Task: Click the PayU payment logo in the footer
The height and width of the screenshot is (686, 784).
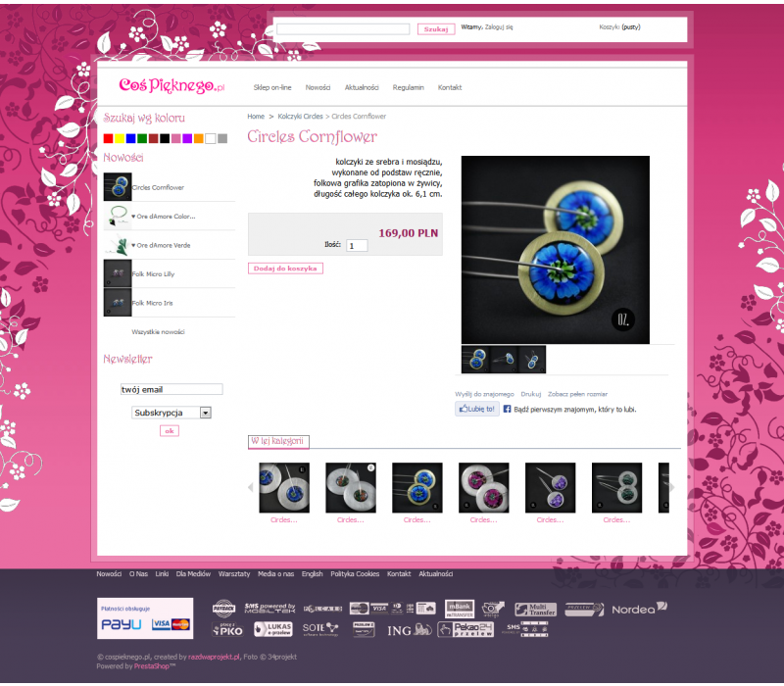Action: (x=122, y=624)
